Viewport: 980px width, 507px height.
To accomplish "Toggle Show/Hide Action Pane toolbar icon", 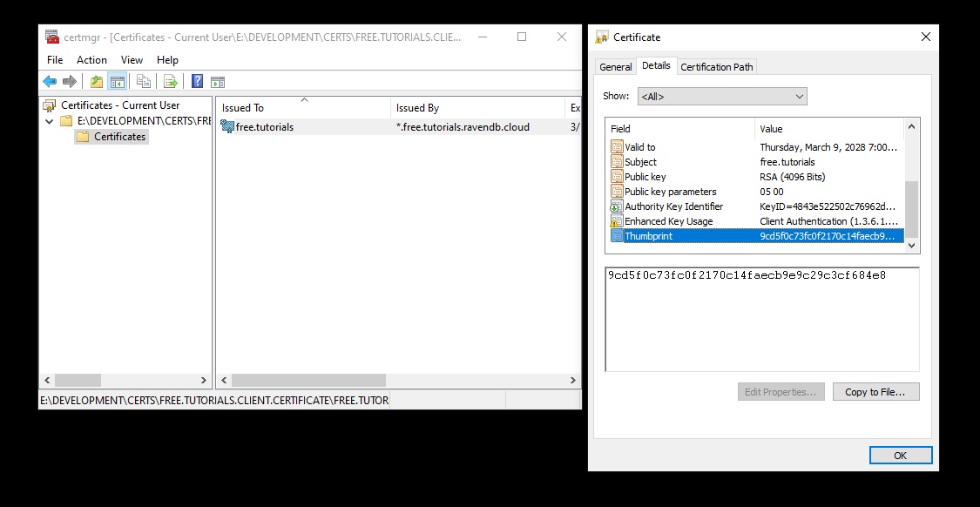I will pyautogui.click(x=218, y=81).
